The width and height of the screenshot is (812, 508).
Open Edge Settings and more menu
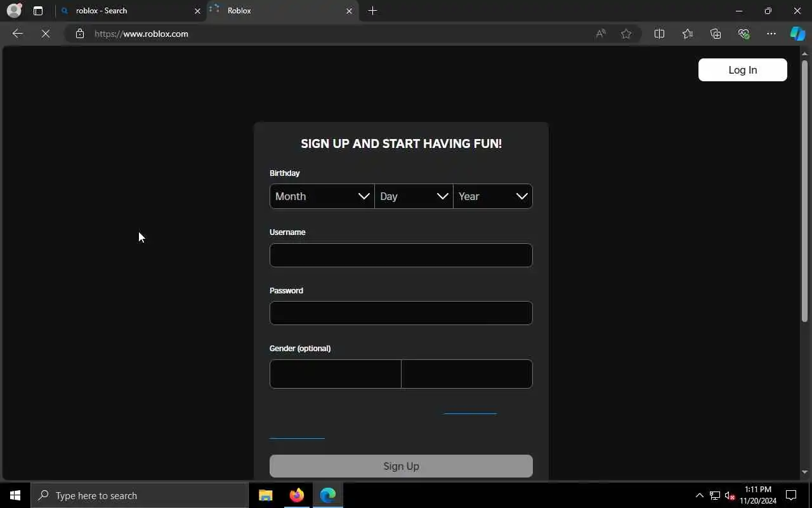[771, 34]
